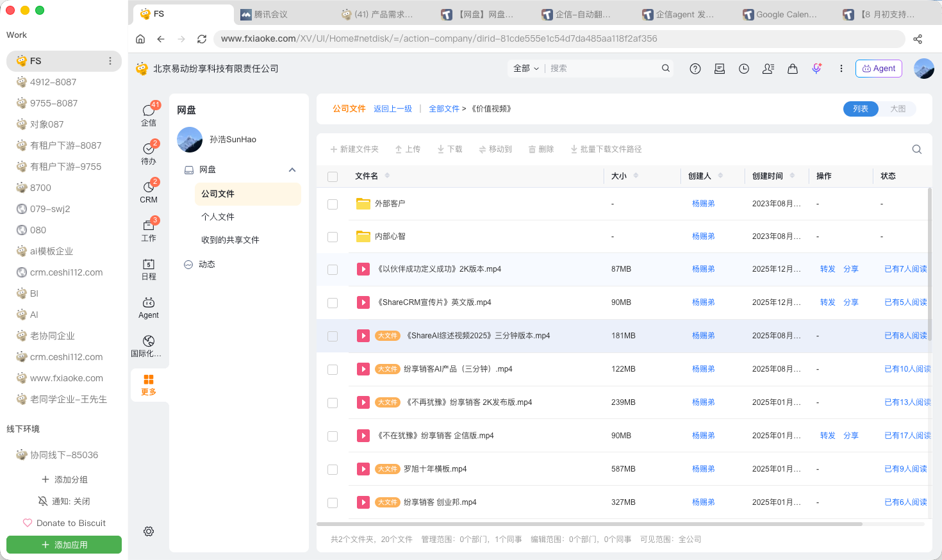Select checkbox for 《以伙伴成功定义成功》2K版本.mp4
This screenshot has height=560, width=942.
click(333, 270)
